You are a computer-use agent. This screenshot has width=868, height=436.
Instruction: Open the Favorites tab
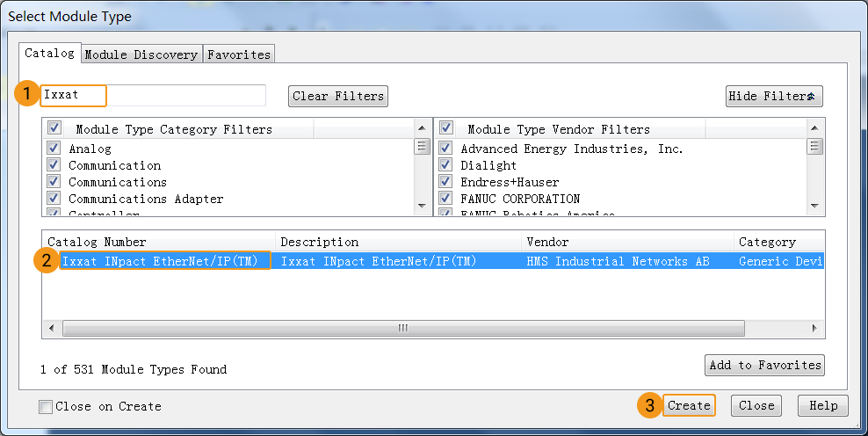point(239,54)
